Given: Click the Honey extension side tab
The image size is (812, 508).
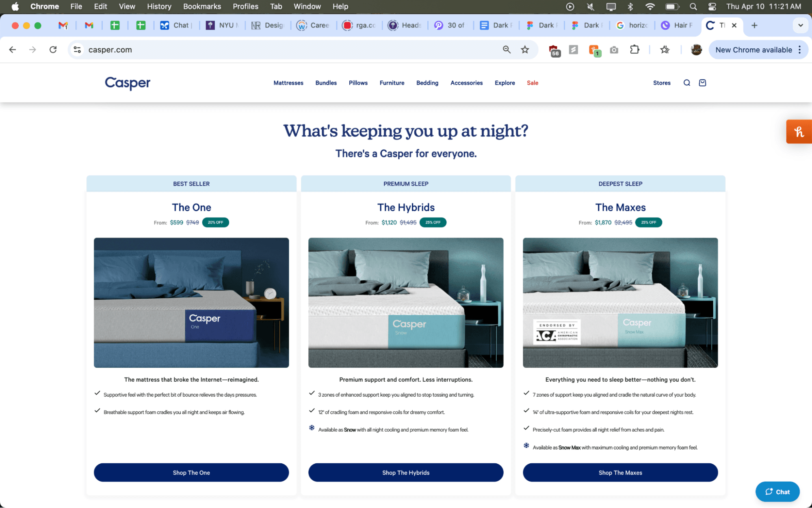Looking at the screenshot, I should click(x=799, y=132).
